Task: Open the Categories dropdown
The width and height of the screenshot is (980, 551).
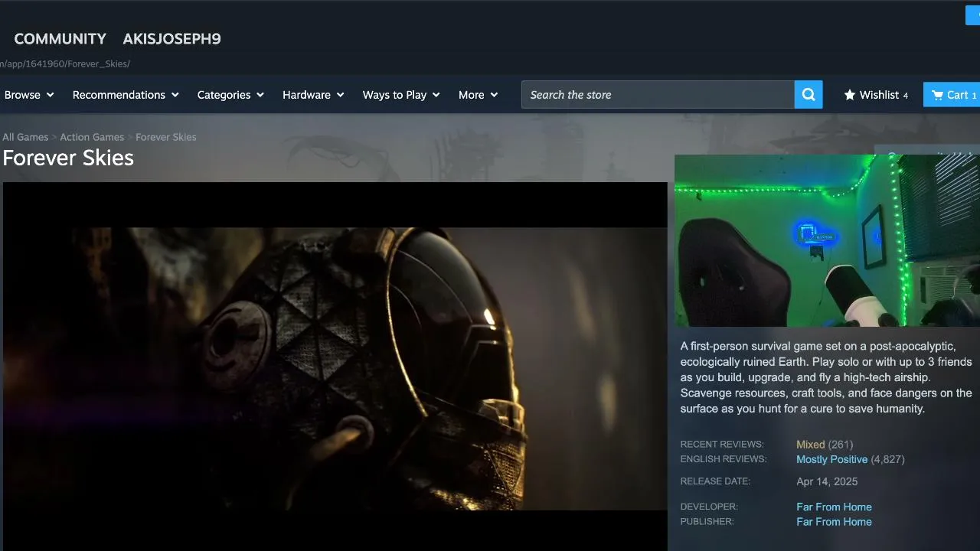Action: pyautogui.click(x=230, y=95)
